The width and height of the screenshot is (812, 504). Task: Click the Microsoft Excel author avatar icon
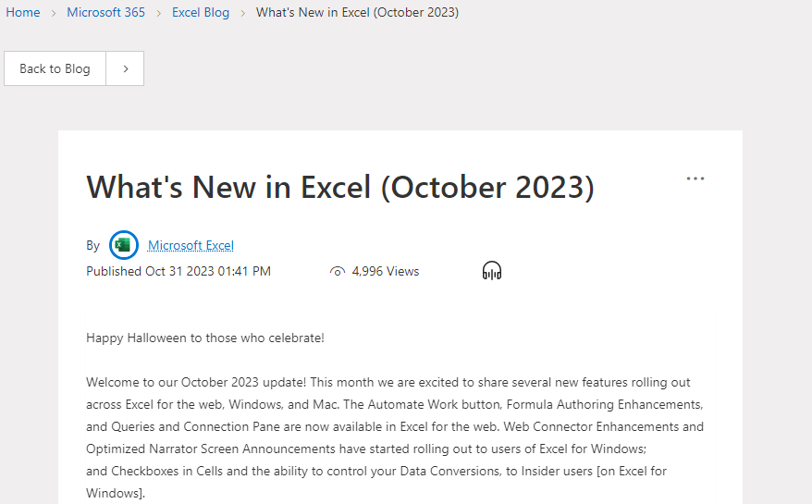pos(124,245)
